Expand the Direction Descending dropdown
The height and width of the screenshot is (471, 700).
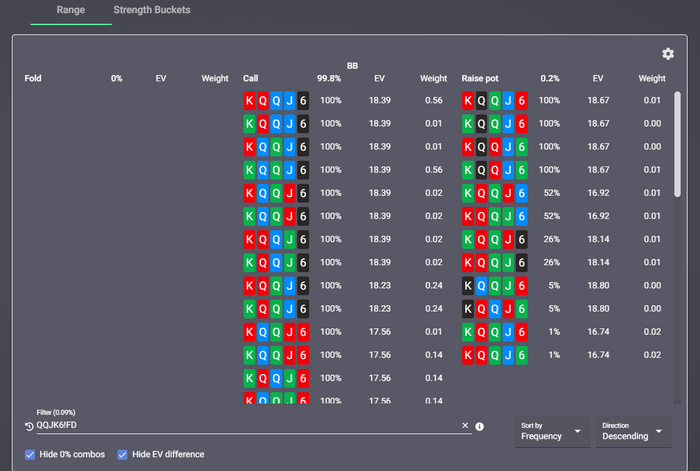[x=632, y=432]
